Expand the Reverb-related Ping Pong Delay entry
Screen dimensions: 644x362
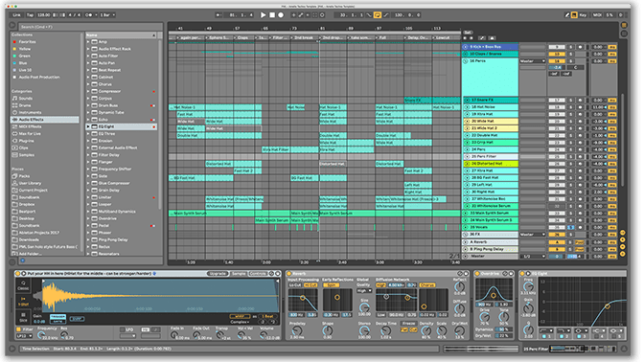point(88,239)
